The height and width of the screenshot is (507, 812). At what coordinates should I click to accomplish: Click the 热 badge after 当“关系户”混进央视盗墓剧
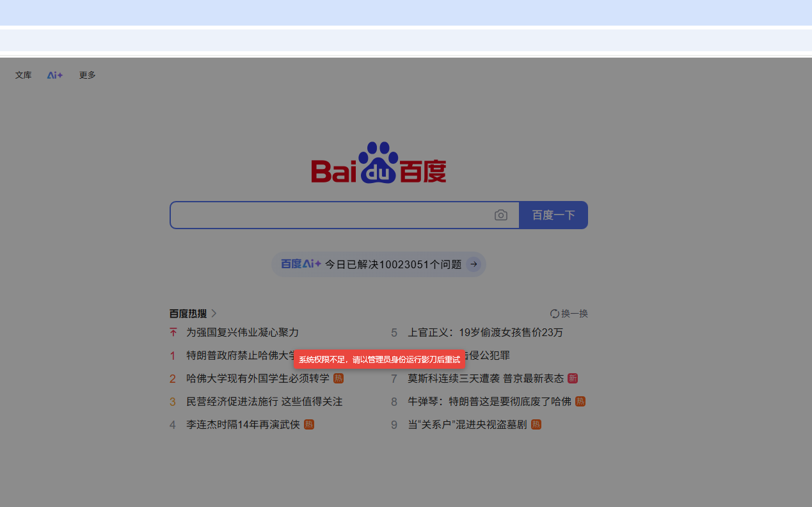(x=536, y=424)
